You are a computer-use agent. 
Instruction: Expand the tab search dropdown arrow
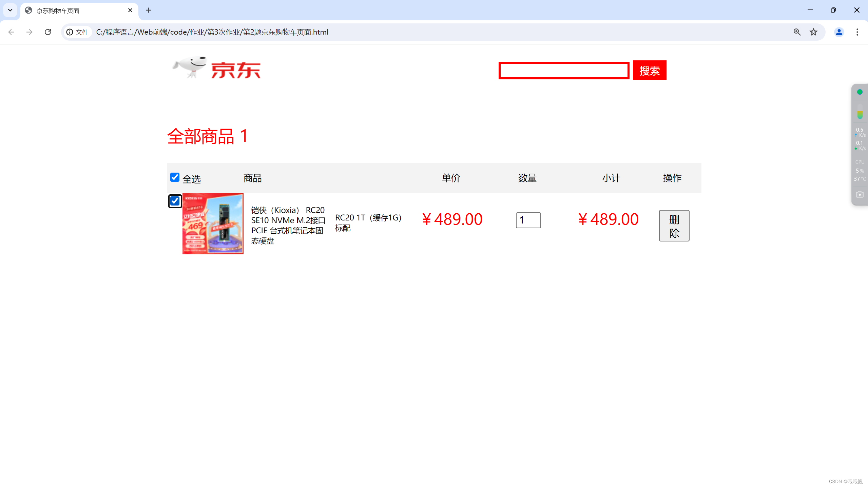(10, 10)
